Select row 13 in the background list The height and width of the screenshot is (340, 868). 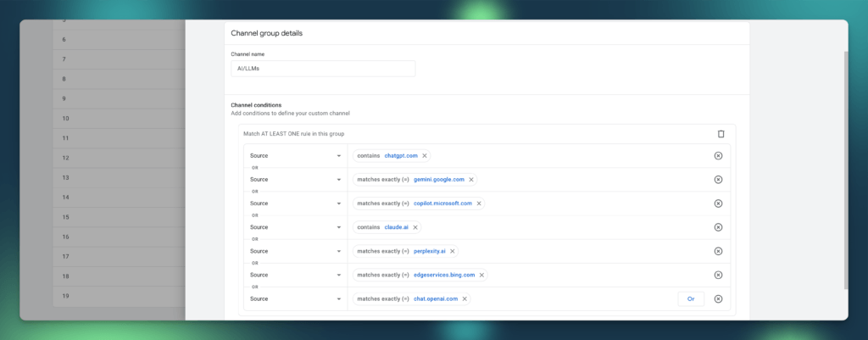click(119, 178)
